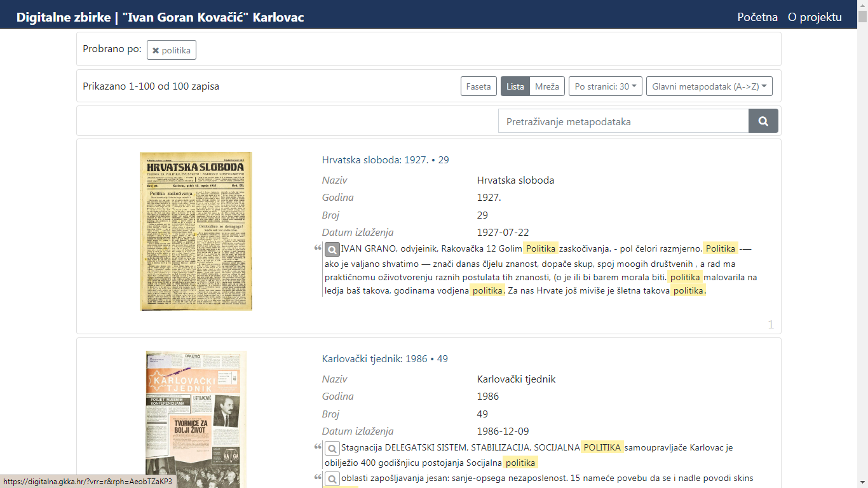The height and width of the screenshot is (488, 868).
Task: Click the quote icon beside the nezaposlenost excerpt
Action: (x=318, y=478)
